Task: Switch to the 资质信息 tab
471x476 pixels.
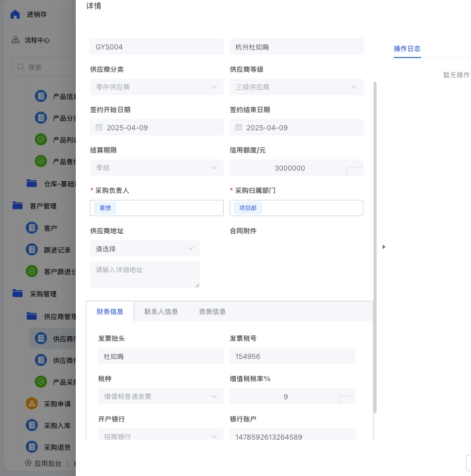Action: [212, 311]
